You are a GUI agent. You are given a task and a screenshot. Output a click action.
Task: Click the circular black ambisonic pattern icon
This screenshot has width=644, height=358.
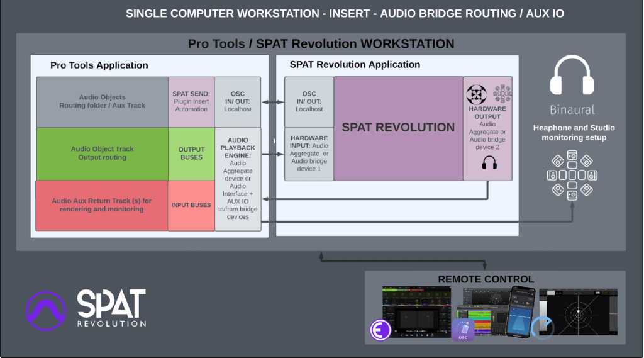point(475,94)
